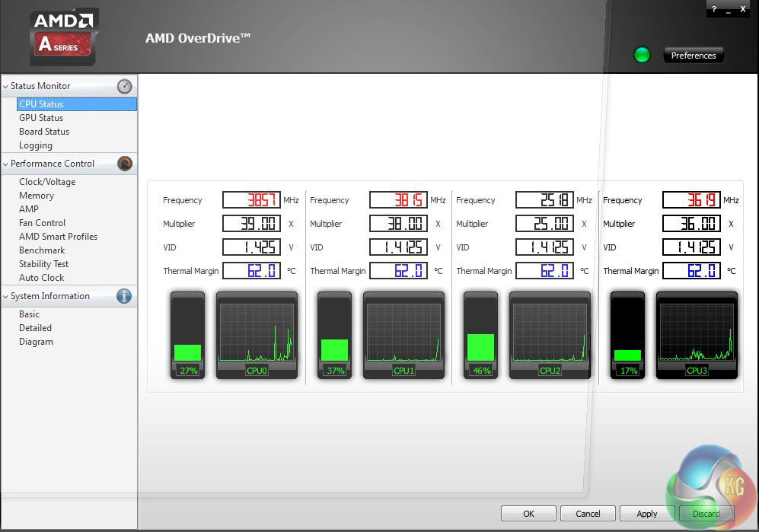Click CPU2 frequency value 2518
The height and width of the screenshot is (532, 759).
coord(544,199)
